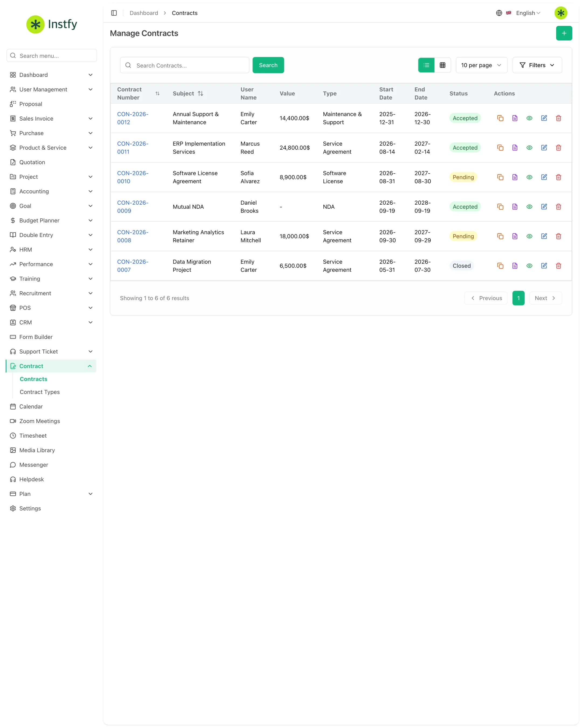Open document icon for ERP Implementation Services
The image size is (582, 728).
(x=515, y=147)
